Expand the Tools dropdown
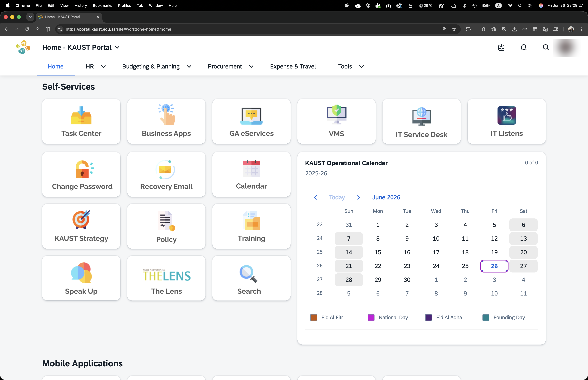 pos(361,67)
